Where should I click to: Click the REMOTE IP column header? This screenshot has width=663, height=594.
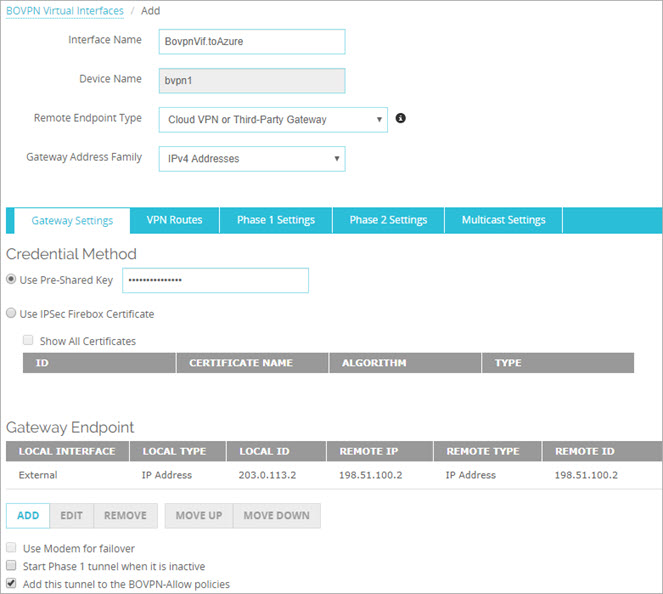pyautogui.click(x=380, y=452)
